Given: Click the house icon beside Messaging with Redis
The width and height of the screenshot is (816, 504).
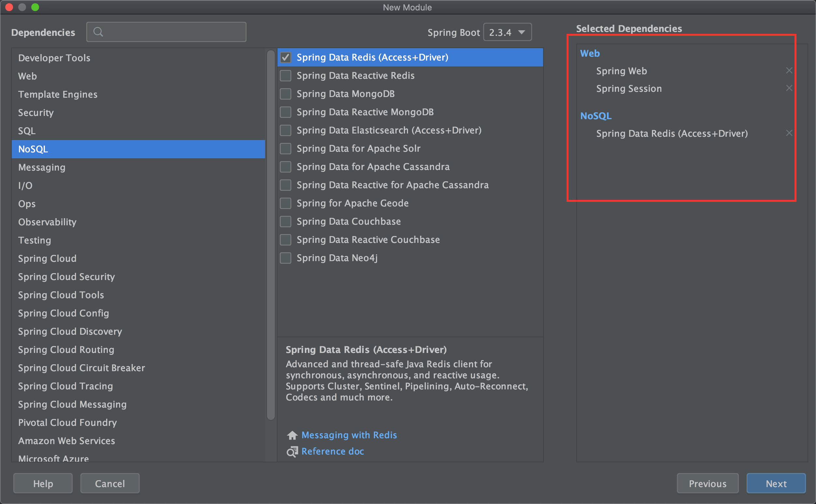Looking at the screenshot, I should (292, 435).
